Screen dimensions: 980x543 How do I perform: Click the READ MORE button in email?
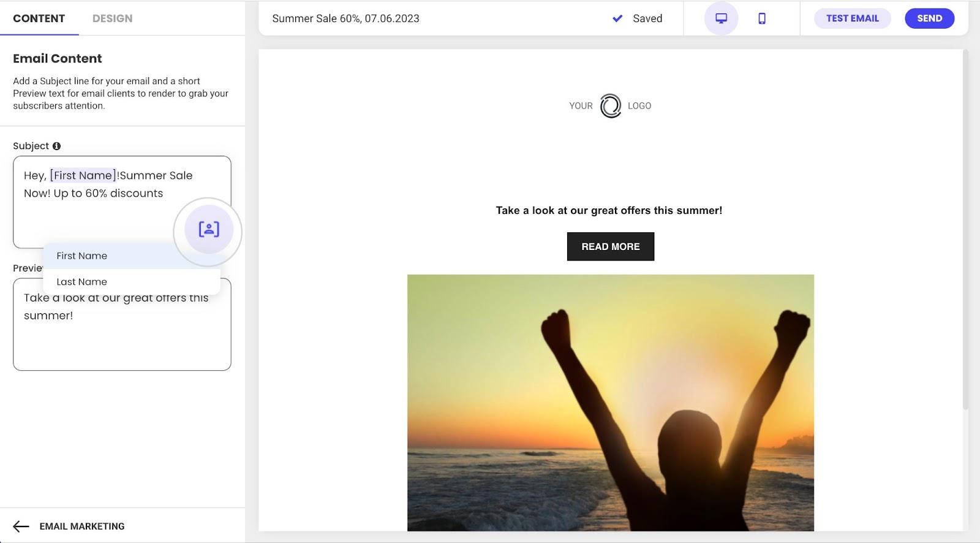(611, 246)
